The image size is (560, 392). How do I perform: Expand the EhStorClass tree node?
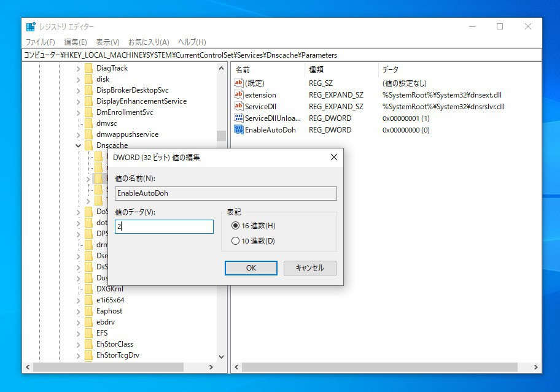[x=78, y=345]
